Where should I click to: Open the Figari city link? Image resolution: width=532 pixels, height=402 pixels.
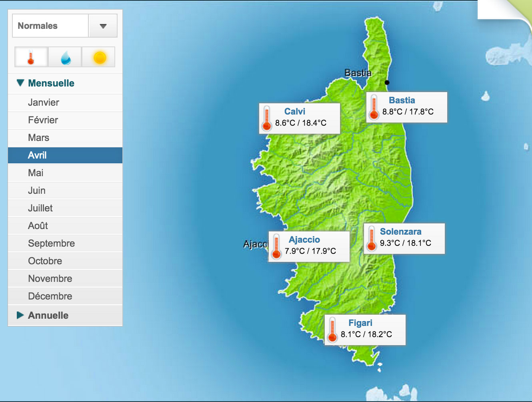(x=360, y=323)
